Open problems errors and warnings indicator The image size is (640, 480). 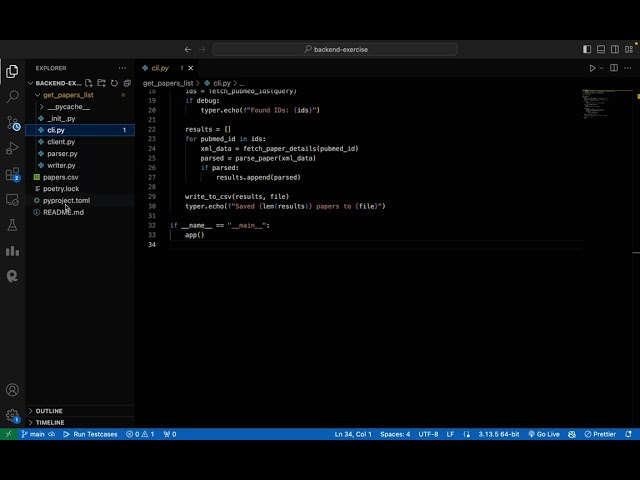pos(140,434)
